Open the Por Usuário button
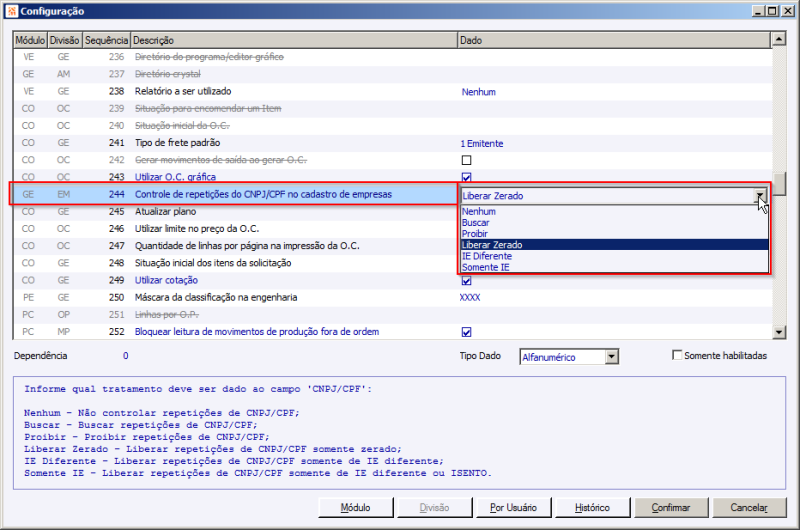The height and width of the screenshot is (530, 800). click(513, 508)
